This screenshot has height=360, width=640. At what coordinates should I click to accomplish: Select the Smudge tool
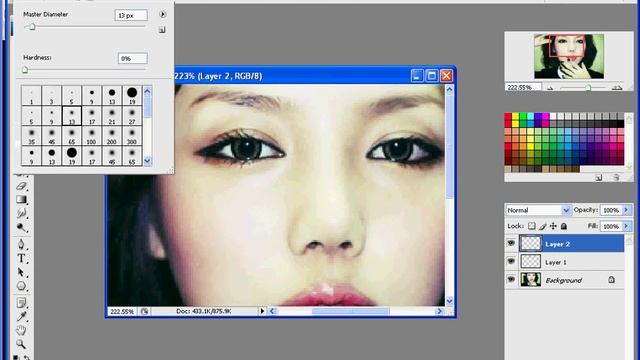point(22,213)
